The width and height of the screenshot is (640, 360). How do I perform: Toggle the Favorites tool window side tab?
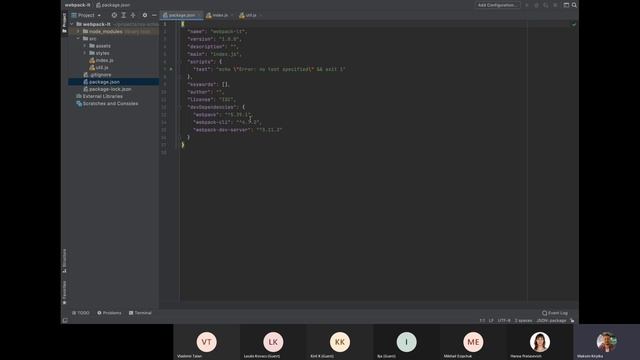(x=64, y=292)
